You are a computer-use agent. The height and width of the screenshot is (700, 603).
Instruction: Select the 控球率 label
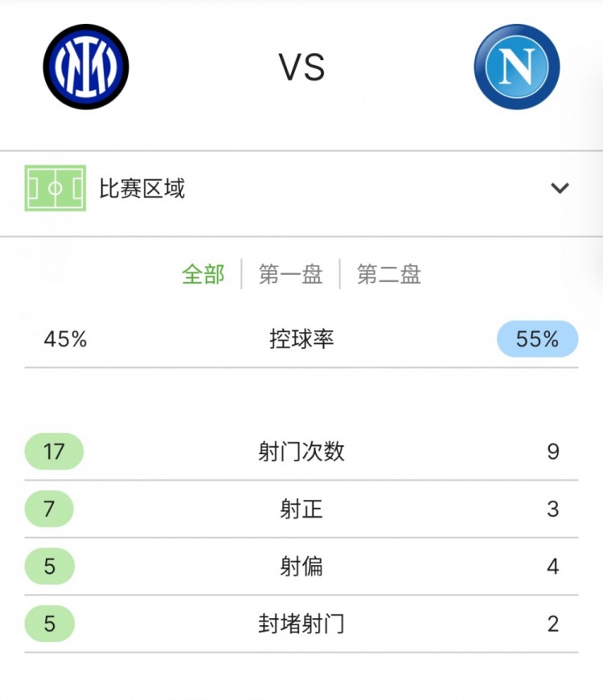click(x=301, y=339)
